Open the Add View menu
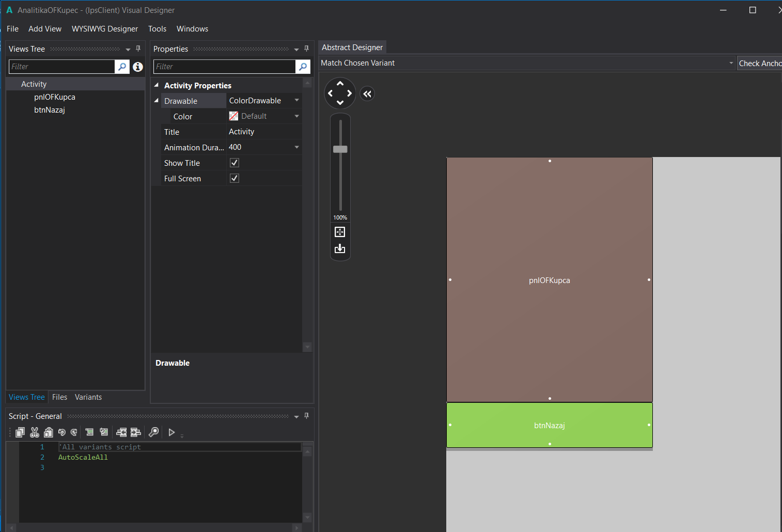 tap(45, 29)
